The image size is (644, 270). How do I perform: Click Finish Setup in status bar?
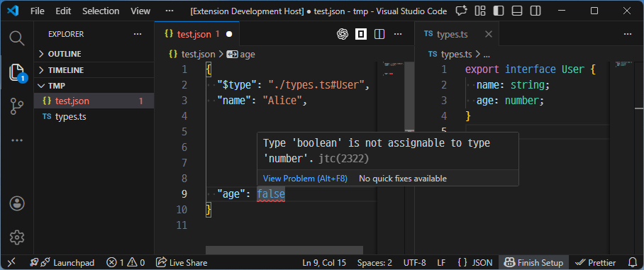[533, 263]
